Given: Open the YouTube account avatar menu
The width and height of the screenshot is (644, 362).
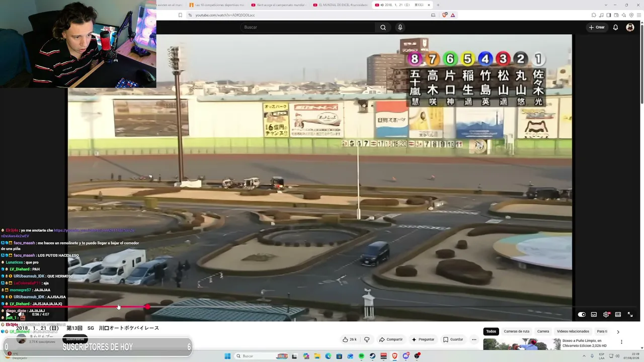Looking at the screenshot, I should [630, 27].
